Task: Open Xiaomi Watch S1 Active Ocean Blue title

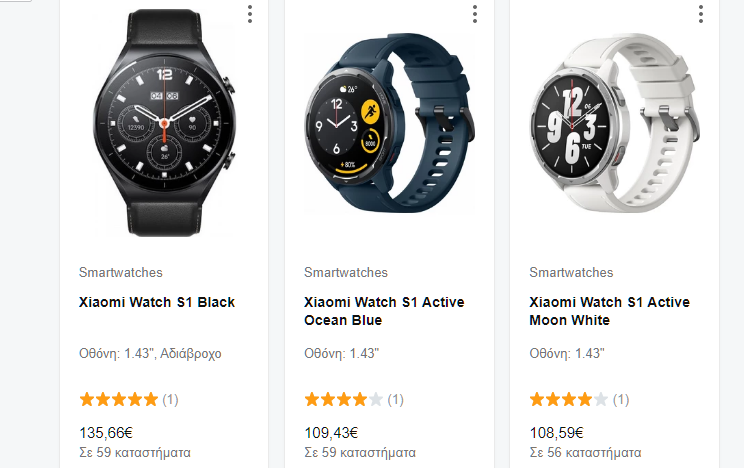Action: click(384, 311)
